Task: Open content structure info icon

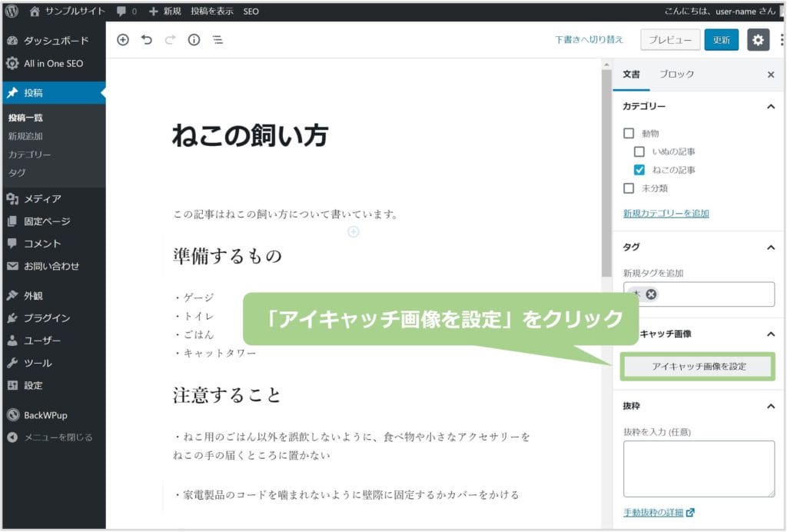Action: (x=194, y=40)
